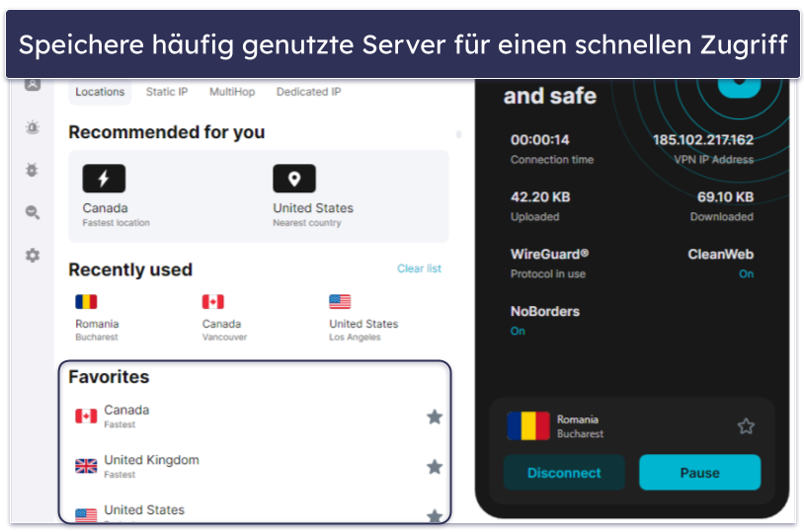The height and width of the screenshot is (532, 804).
Task: Select Romania Bucharest recent location
Action: 97,318
